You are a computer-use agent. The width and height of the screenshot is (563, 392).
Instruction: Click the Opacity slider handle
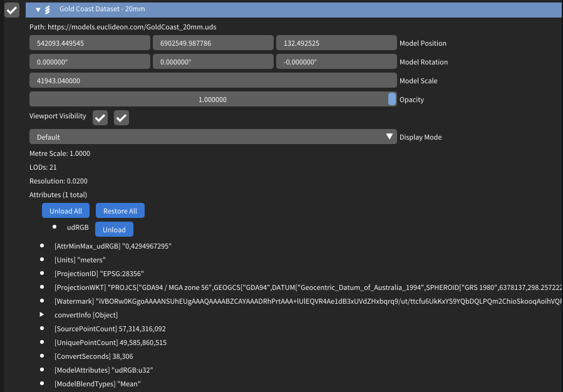tap(392, 99)
